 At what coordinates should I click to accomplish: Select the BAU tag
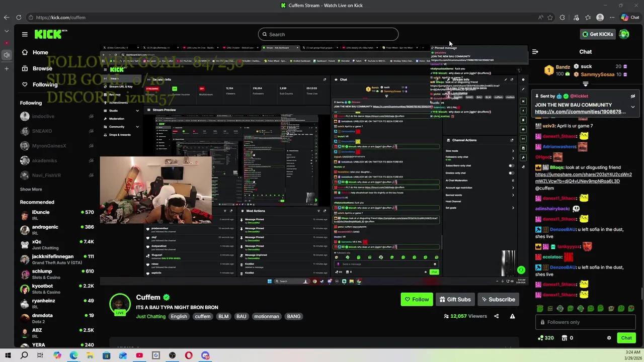pyautogui.click(x=242, y=316)
